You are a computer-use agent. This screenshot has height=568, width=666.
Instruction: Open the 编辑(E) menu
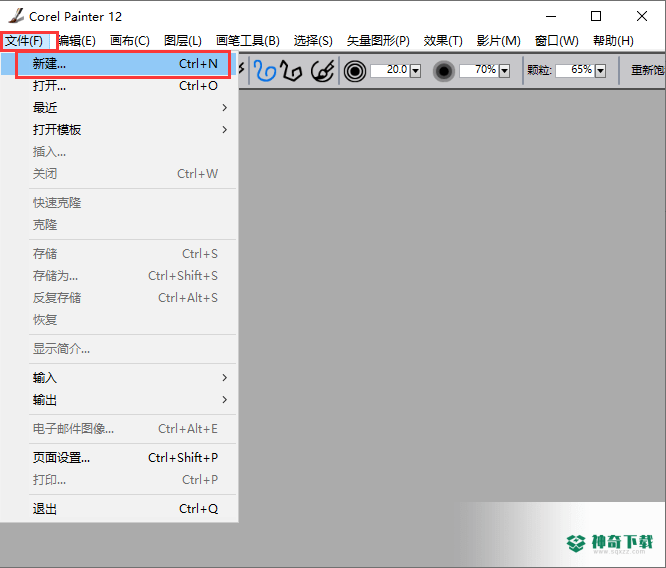[x=76, y=41]
